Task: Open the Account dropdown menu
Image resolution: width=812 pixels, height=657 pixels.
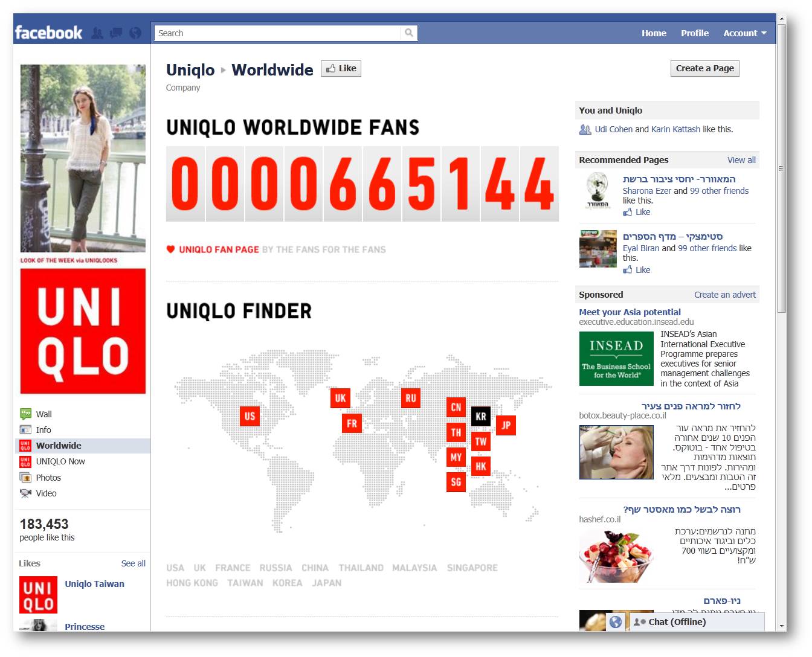Action: (745, 33)
